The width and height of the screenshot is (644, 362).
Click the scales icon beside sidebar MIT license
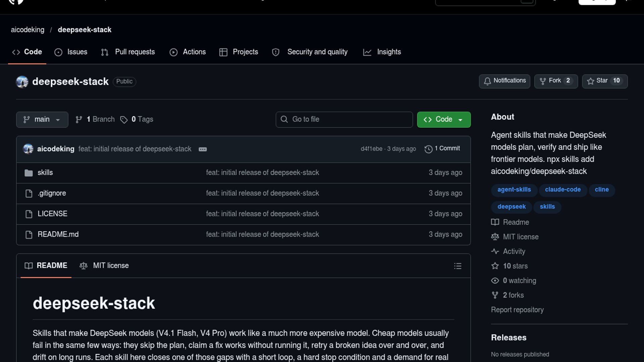[495, 237]
